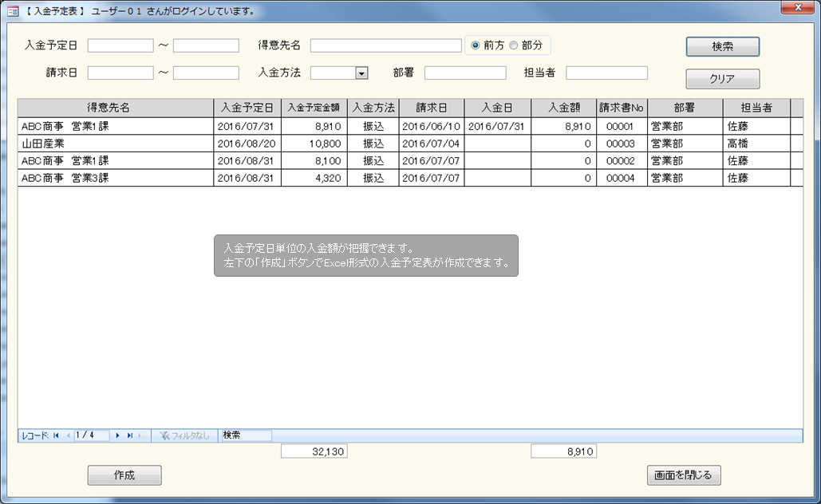Go to next record in navigator
Screen dimensions: 821x504
[x=118, y=435]
